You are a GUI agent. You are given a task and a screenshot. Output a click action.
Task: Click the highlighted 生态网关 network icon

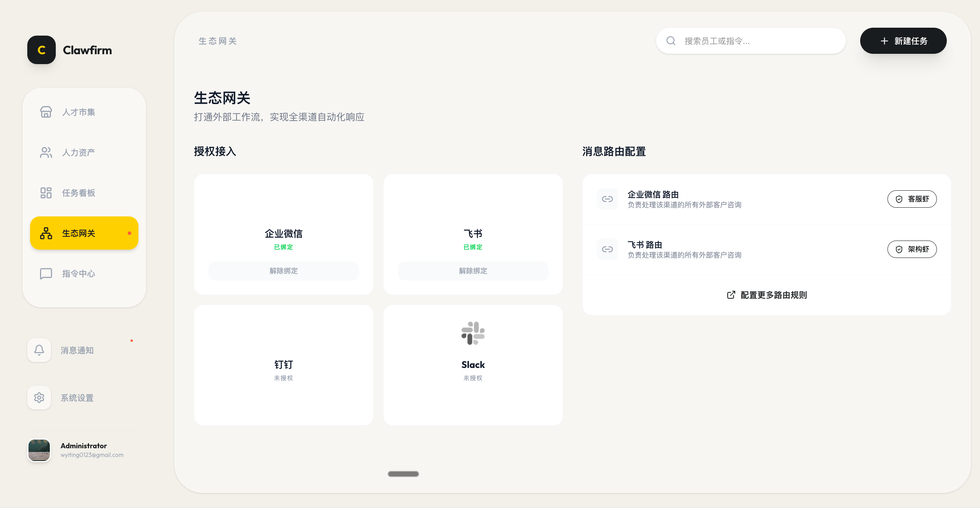pos(45,233)
